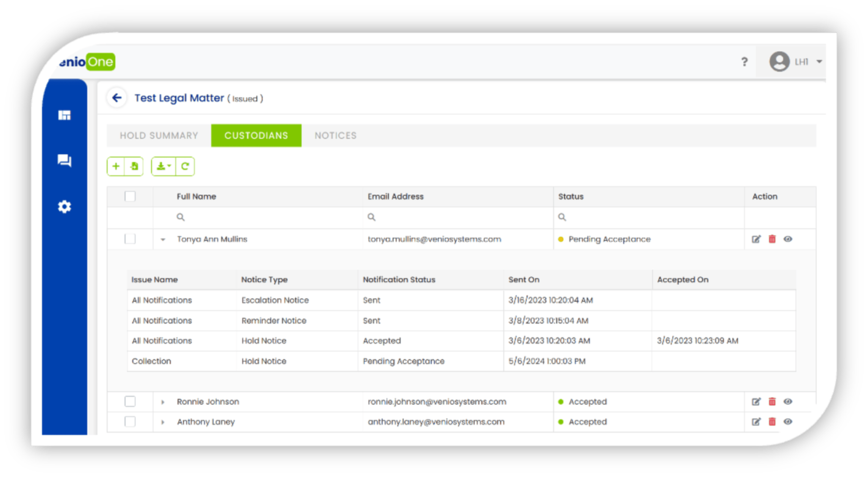Image resolution: width=868 pixels, height=477 pixels.
Task: Click the user avatar icon
Action: point(779,62)
